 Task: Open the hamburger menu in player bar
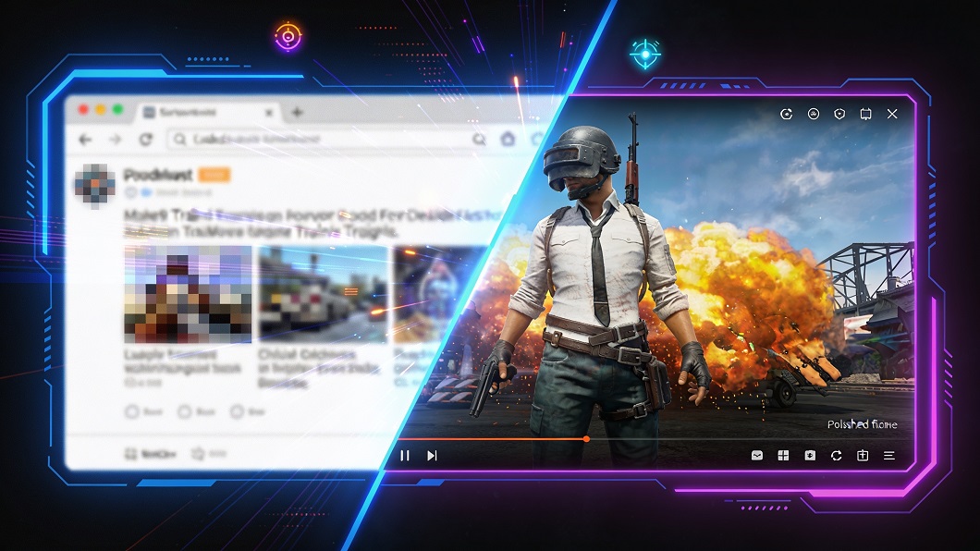click(x=888, y=456)
